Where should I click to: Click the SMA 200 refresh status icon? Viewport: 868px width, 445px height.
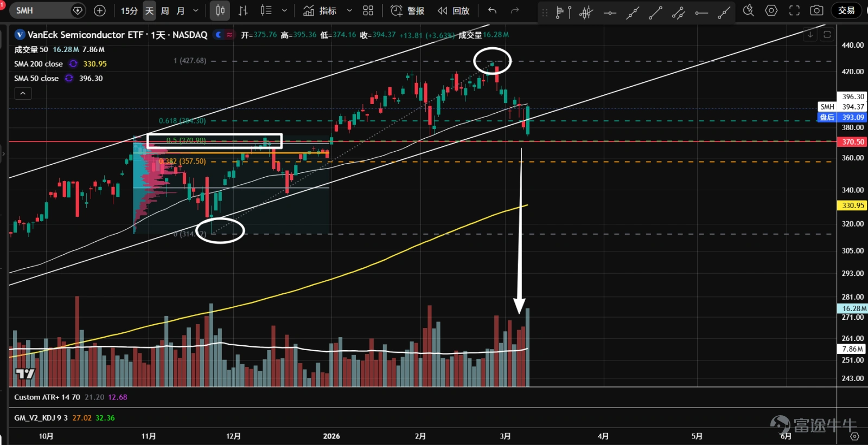(x=73, y=64)
